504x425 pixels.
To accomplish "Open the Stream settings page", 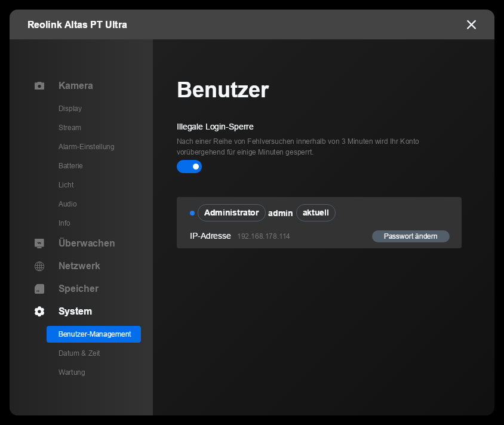I will pos(70,128).
